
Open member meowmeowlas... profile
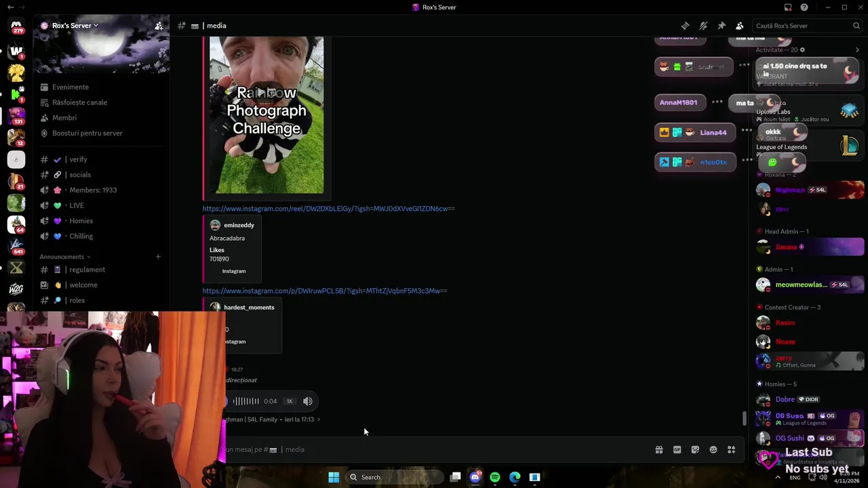click(x=810, y=285)
